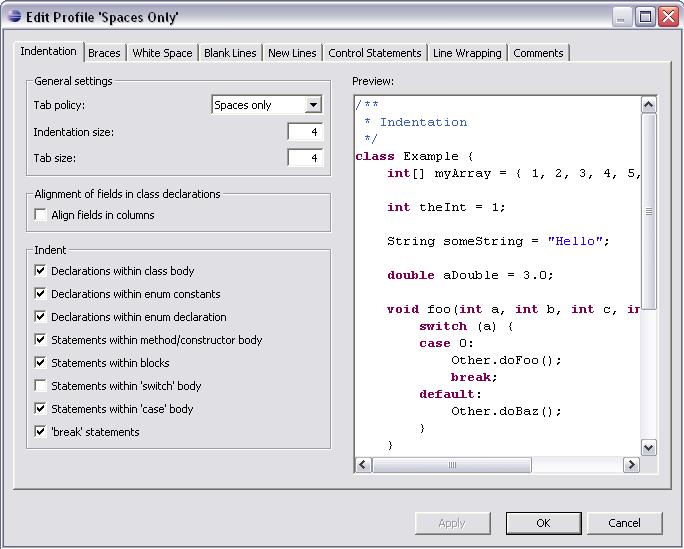Screen dimensions: 684x549
Task: Click the Eclipse icon in title bar
Action: tap(14, 17)
